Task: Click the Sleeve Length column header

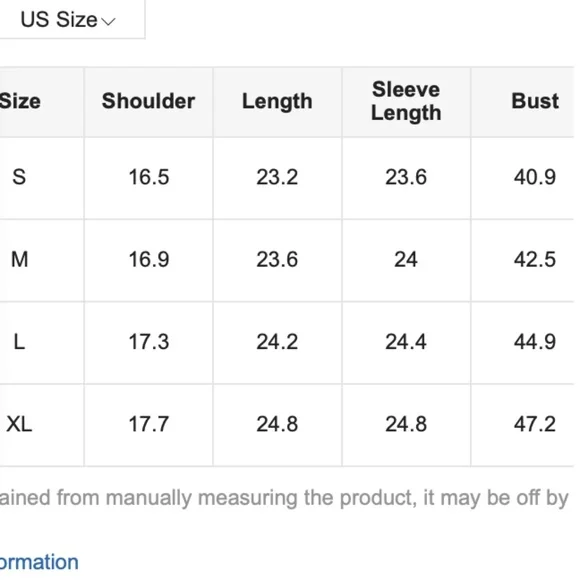Action: [x=406, y=101]
